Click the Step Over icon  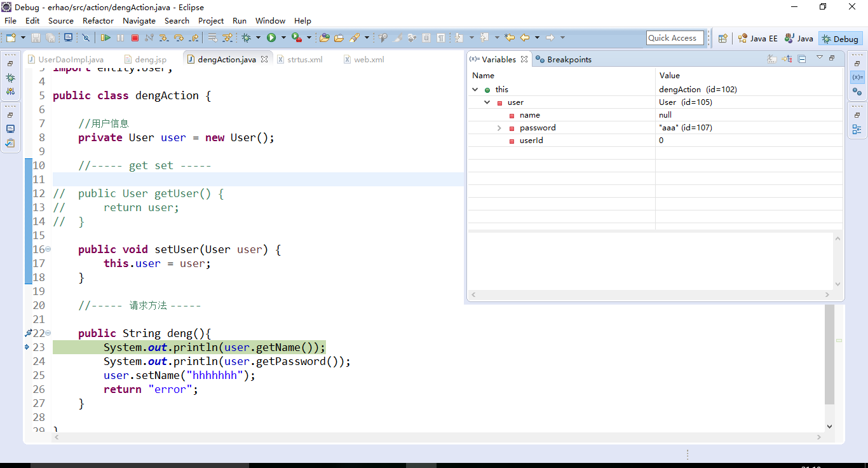[x=179, y=38]
